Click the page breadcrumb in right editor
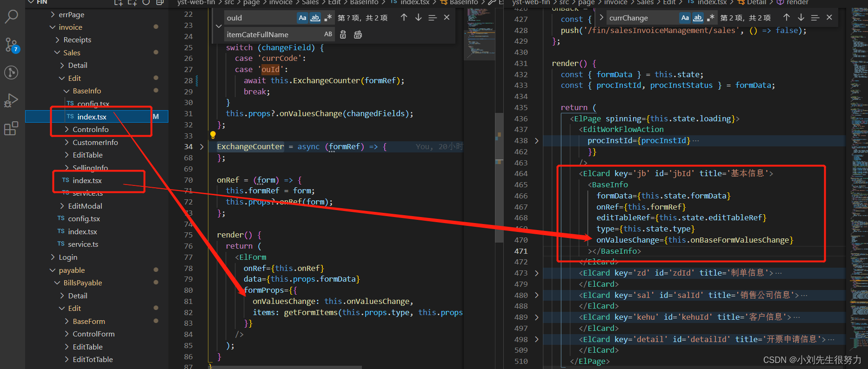 (x=586, y=2)
